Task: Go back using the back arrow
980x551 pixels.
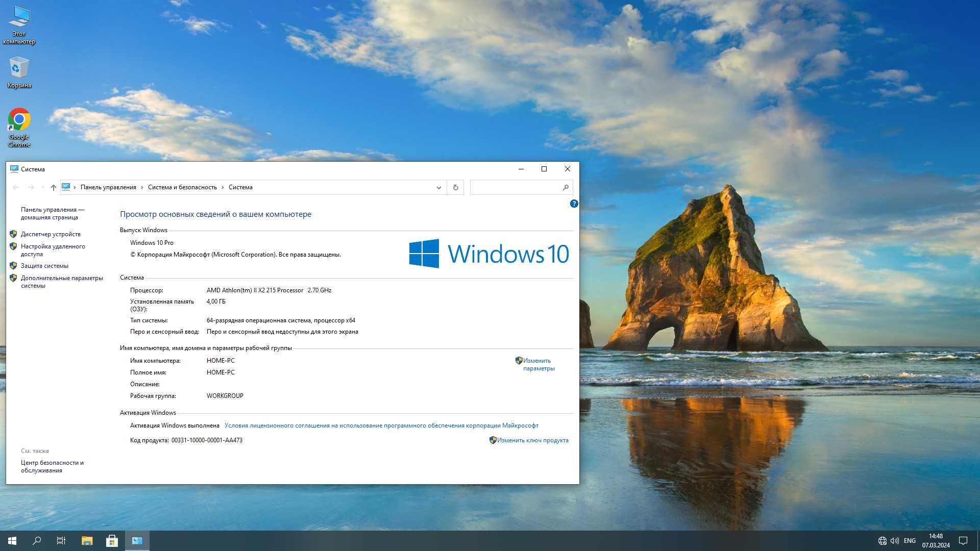Action: (x=16, y=187)
